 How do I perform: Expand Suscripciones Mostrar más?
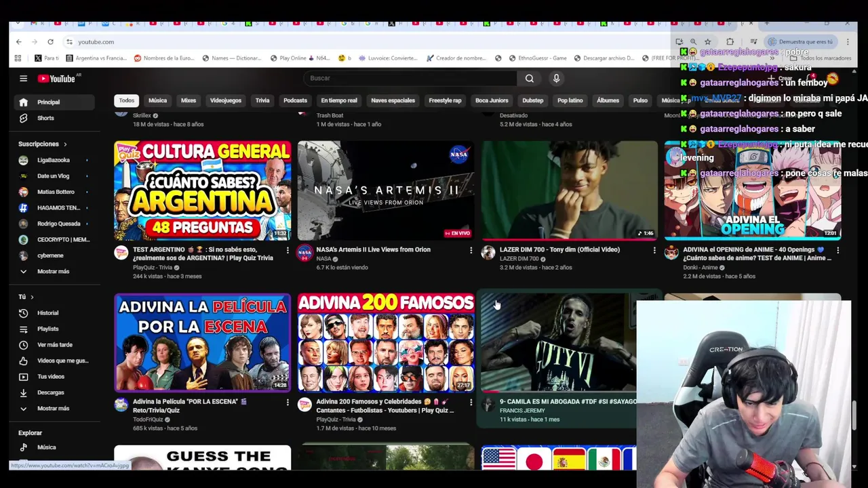(x=53, y=272)
